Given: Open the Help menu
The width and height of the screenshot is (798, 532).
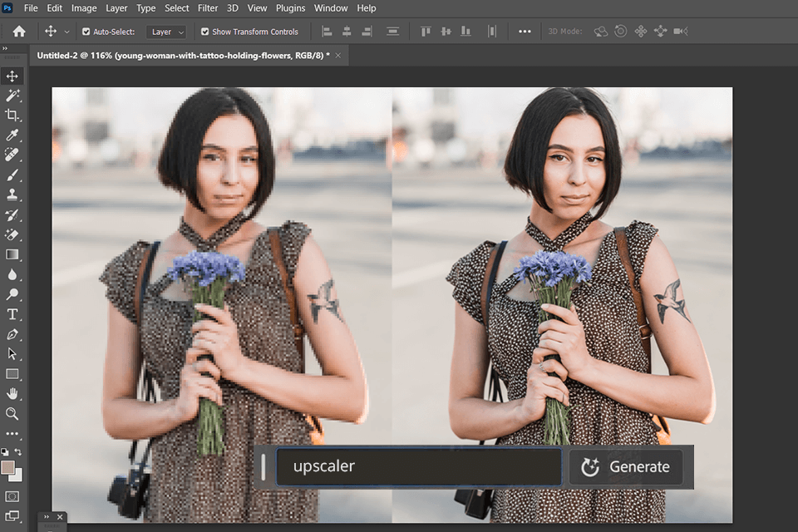Looking at the screenshot, I should point(367,8).
